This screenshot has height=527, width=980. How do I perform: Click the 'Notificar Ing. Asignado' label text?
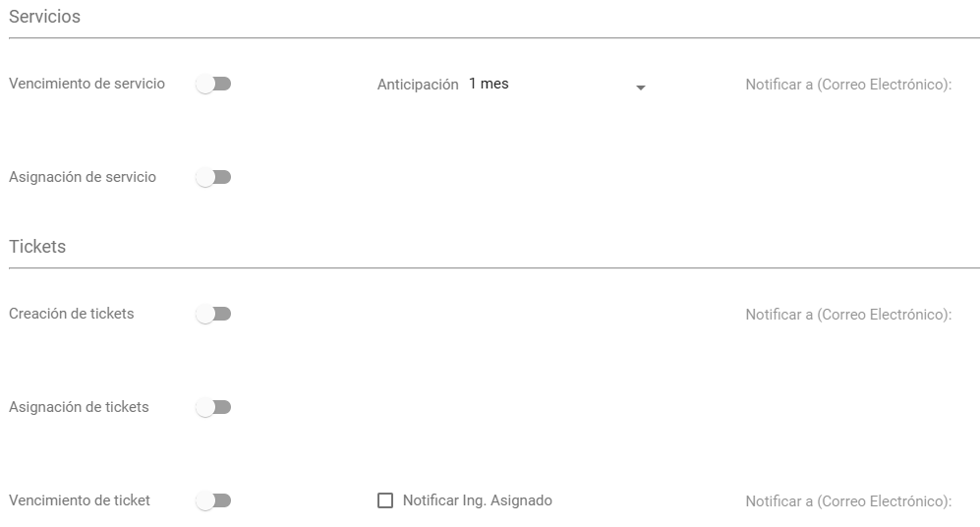coord(478,500)
